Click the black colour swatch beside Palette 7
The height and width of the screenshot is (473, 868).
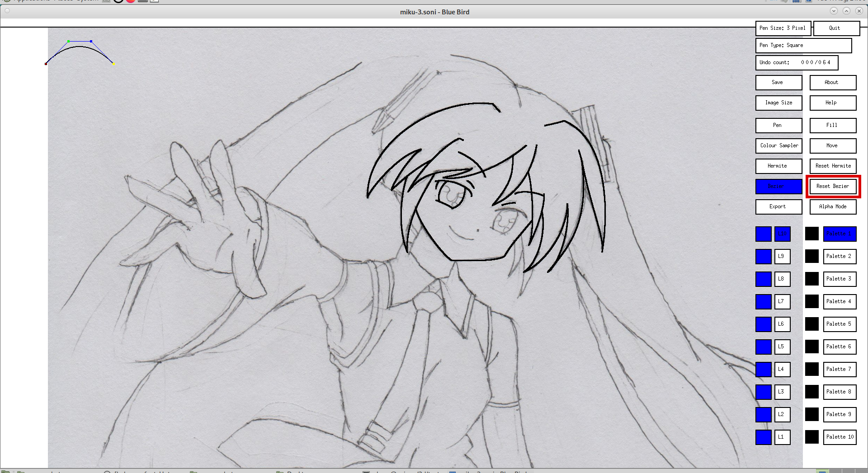point(812,369)
